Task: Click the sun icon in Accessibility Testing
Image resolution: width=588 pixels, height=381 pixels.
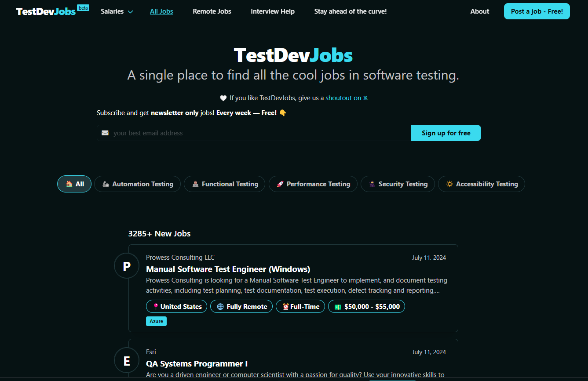Action: pyautogui.click(x=449, y=184)
